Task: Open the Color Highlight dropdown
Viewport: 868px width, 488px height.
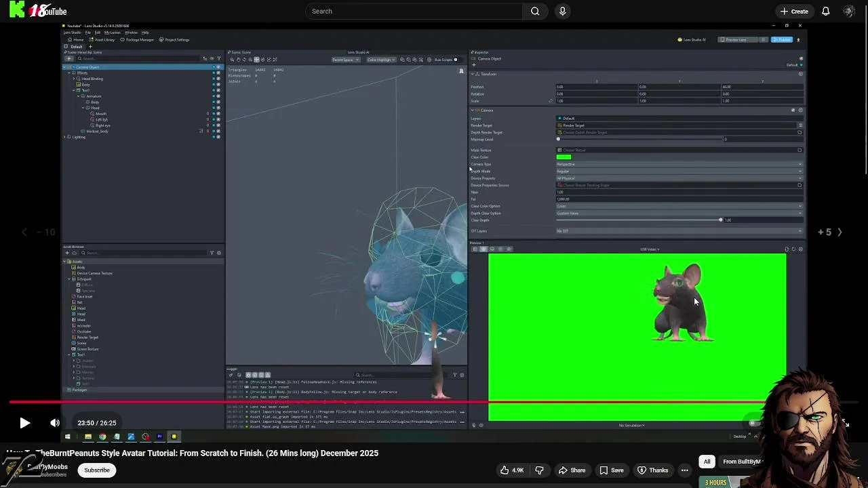Action: pyautogui.click(x=382, y=60)
